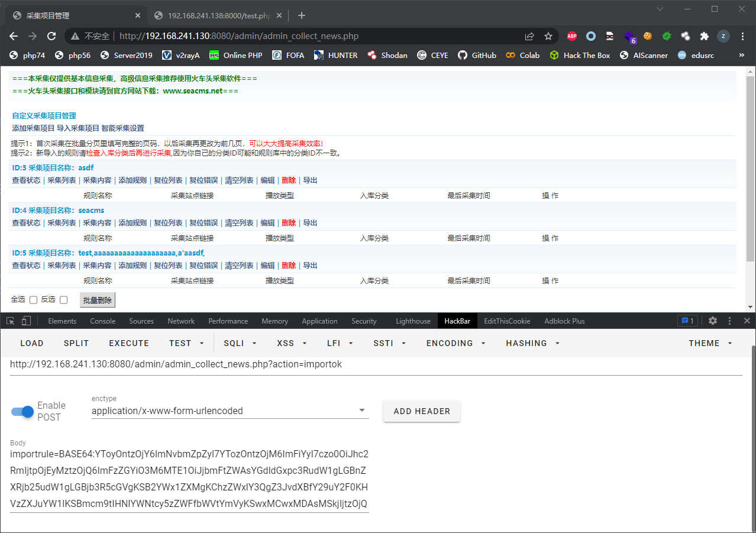Click the page vertical scrollbar

(x=750, y=169)
